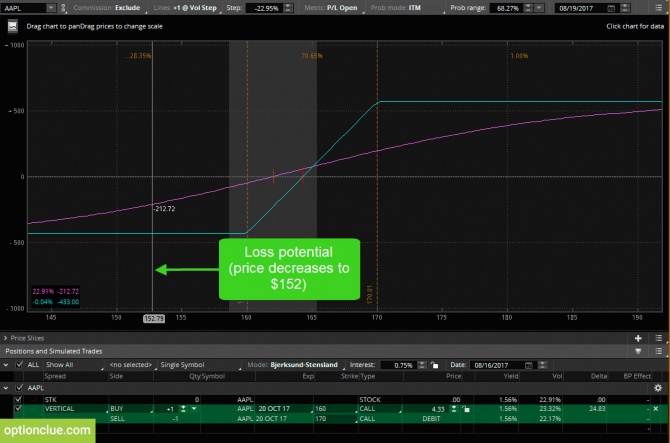Open the top-right chart settings menu icon
The image size is (670, 443).
tap(658, 8)
